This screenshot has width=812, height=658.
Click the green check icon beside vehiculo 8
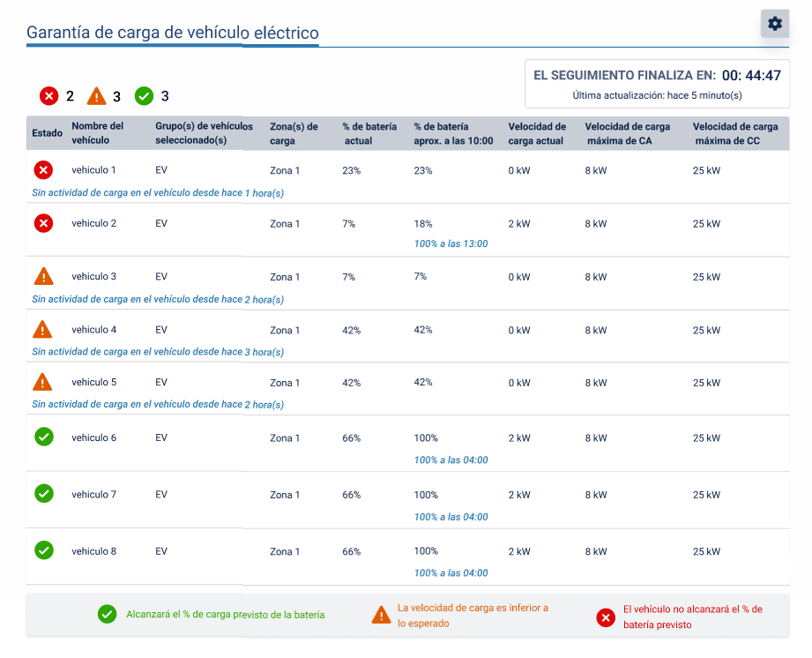coord(43,550)
